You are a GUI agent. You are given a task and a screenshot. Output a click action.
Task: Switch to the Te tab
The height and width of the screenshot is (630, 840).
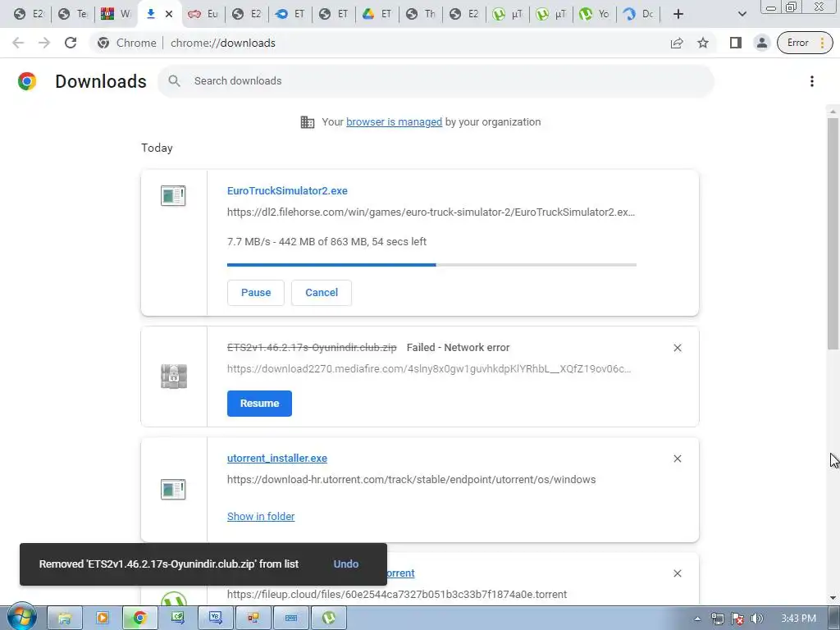73,14
